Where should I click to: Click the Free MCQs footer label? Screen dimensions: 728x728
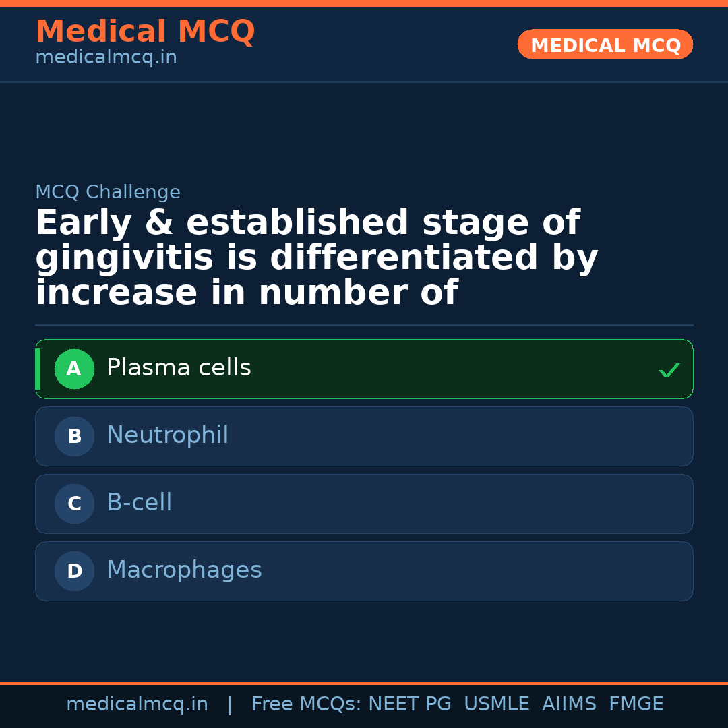(306, 704)
